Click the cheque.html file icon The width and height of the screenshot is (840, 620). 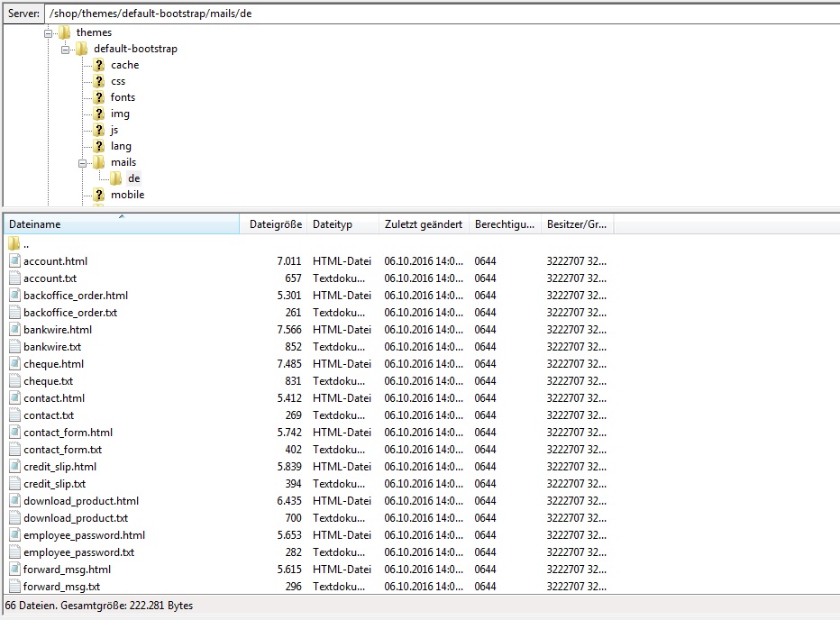(x=15, y=364)
